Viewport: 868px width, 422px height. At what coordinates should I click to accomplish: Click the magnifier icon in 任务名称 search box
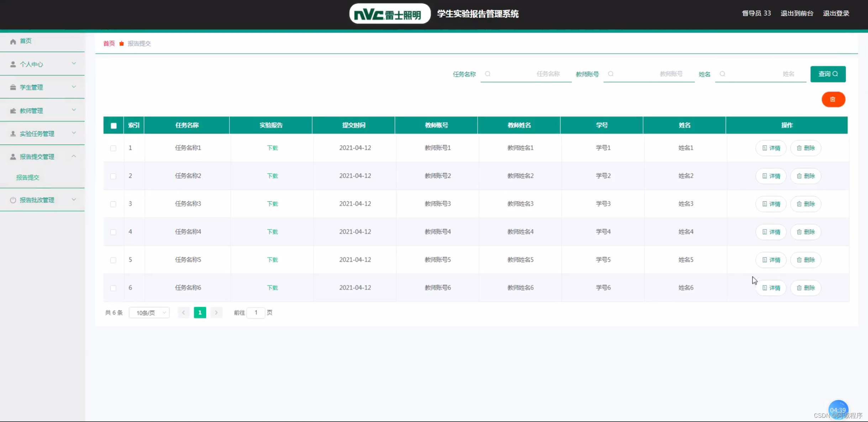point(488,74)
